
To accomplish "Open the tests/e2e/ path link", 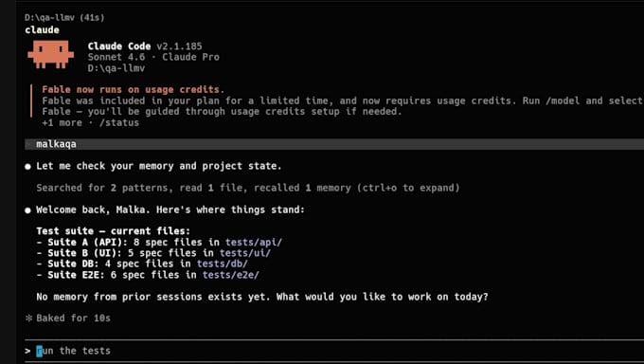I will click(x=231, y=275).
